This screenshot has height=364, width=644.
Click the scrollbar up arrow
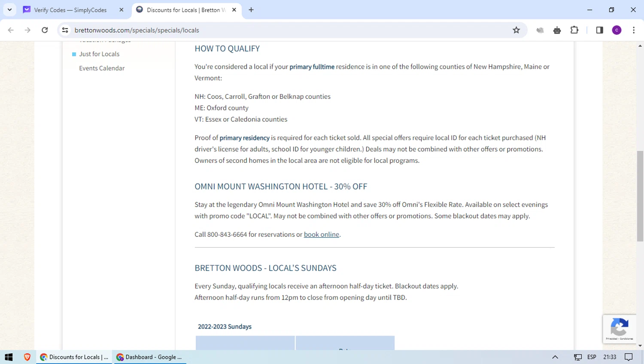point(640,45)
